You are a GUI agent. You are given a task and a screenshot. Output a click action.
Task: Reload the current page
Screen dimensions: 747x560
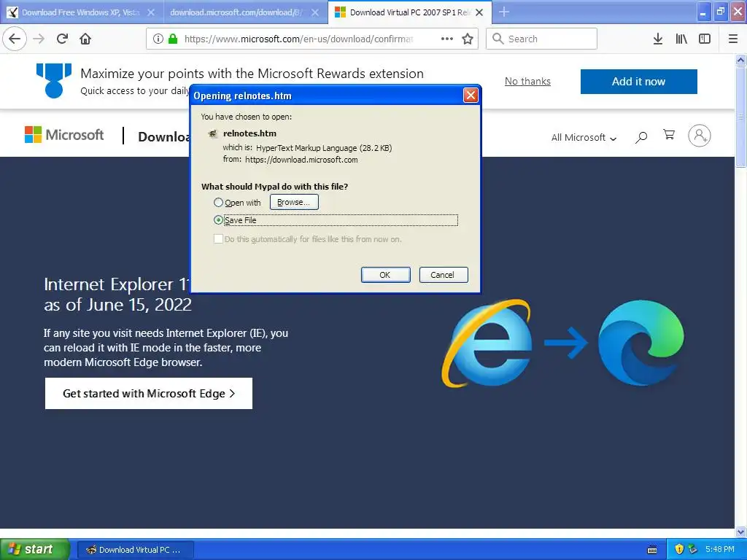pos(62,39)
